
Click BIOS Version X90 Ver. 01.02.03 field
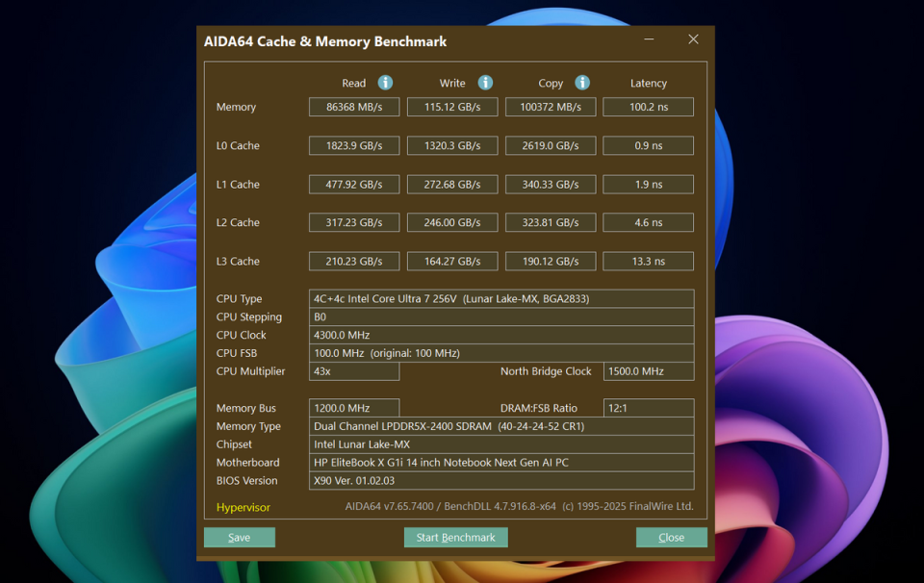pyautogui.click(x=501, y=480)
